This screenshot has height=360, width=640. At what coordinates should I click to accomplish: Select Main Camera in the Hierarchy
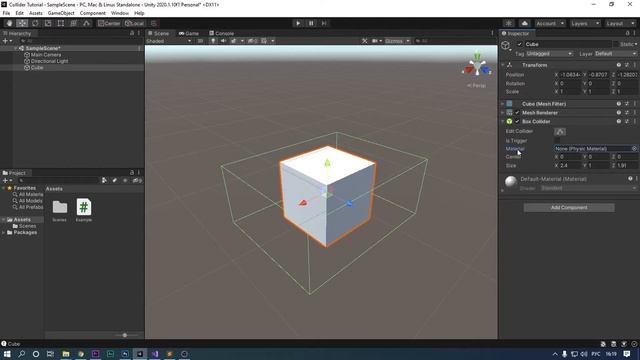pos(46,55)
